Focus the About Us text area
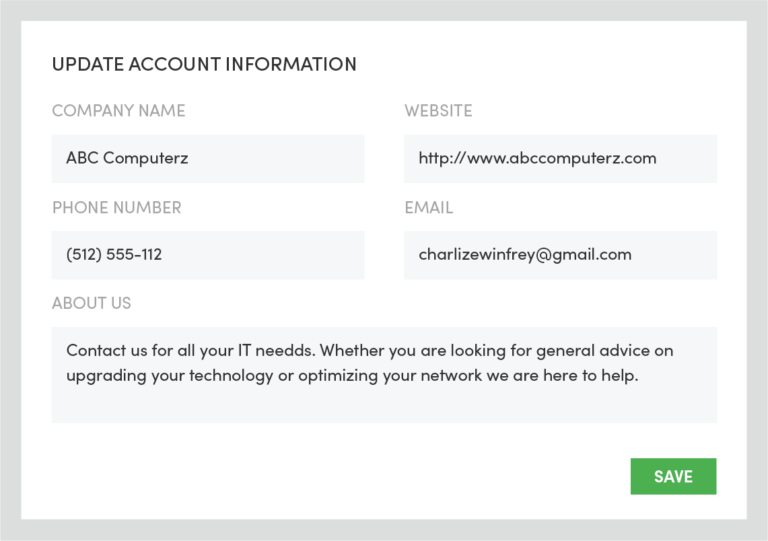 tap(384, 375)
